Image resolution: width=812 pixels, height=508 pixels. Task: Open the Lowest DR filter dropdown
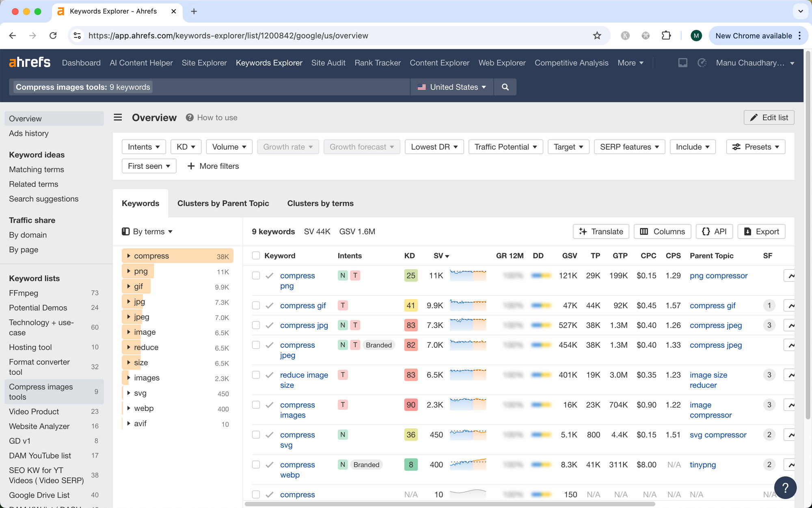434,146
